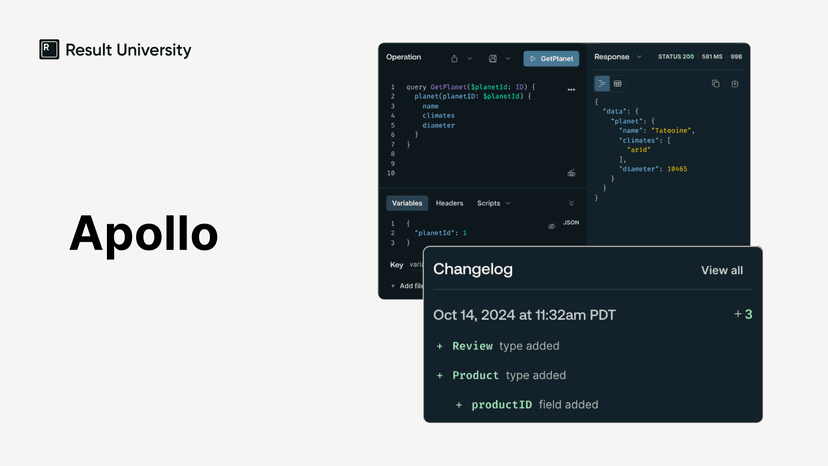Open the Scripts dropdown
Screen dimensions: 828x466
[x=493, y=203]
